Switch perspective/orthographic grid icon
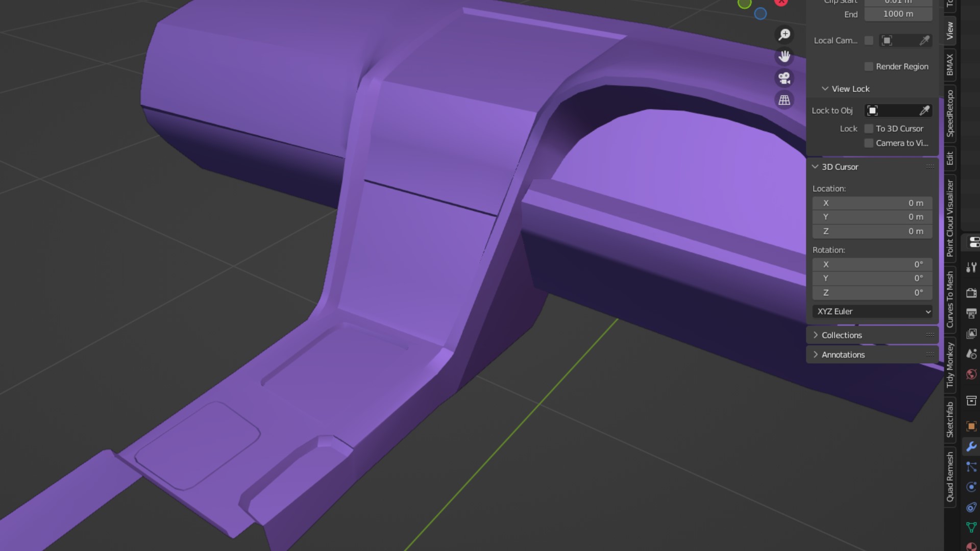 pyautogui.click(x=785, y=100)
